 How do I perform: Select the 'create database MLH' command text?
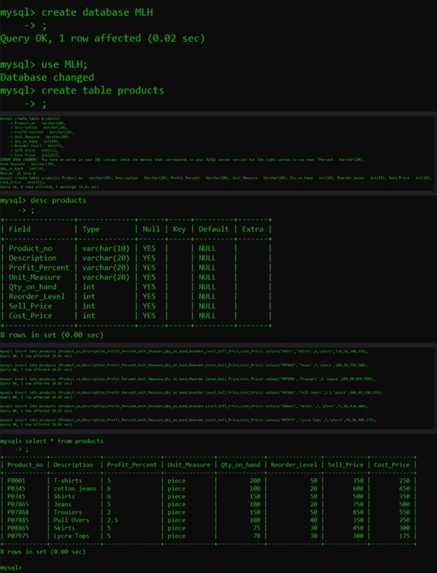pos(97,12)
